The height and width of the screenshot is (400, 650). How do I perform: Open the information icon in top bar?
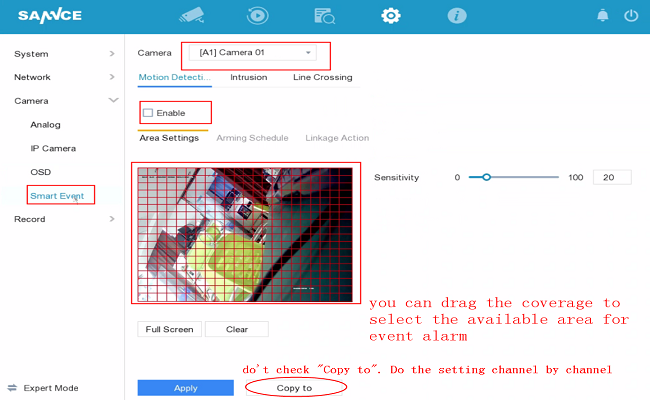[457, 16]
